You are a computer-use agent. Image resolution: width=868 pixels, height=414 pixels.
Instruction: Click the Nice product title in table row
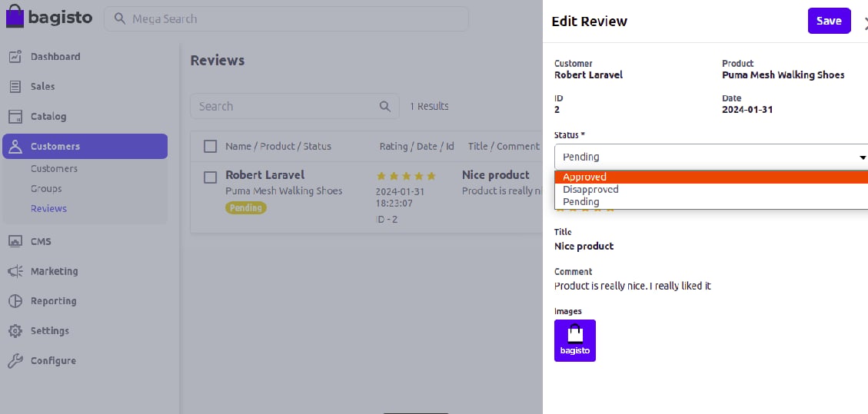click(x=495, y=175)
